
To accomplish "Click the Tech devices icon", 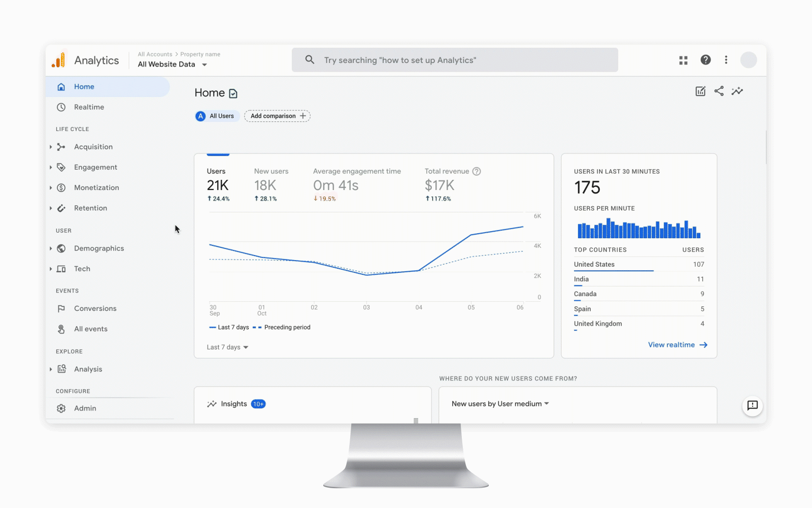I will tap(61, 269).
